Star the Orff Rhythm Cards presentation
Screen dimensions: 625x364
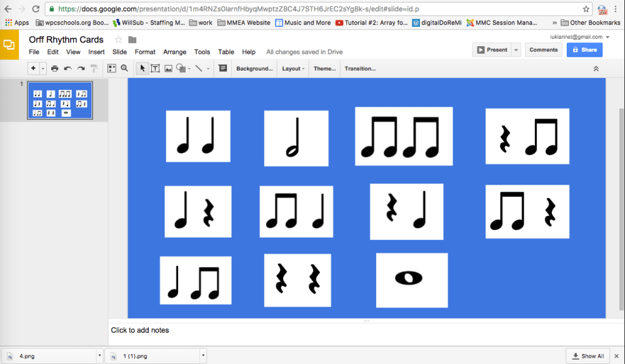(x=118, y=40)
